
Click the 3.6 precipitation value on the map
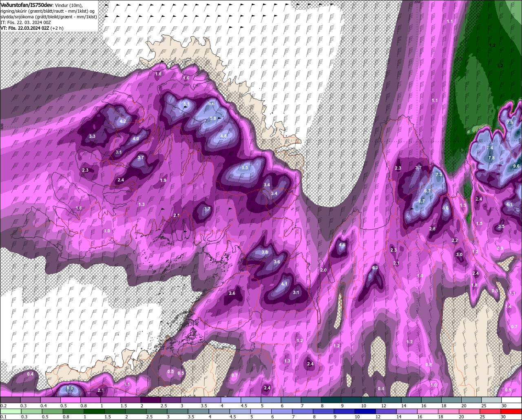[x=277, y=262]
